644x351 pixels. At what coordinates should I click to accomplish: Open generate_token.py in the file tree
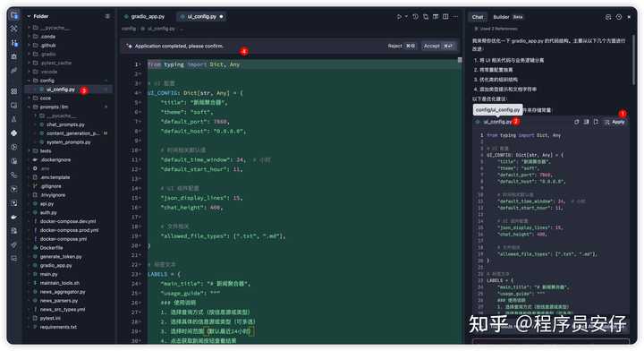(x=61, y=257)
